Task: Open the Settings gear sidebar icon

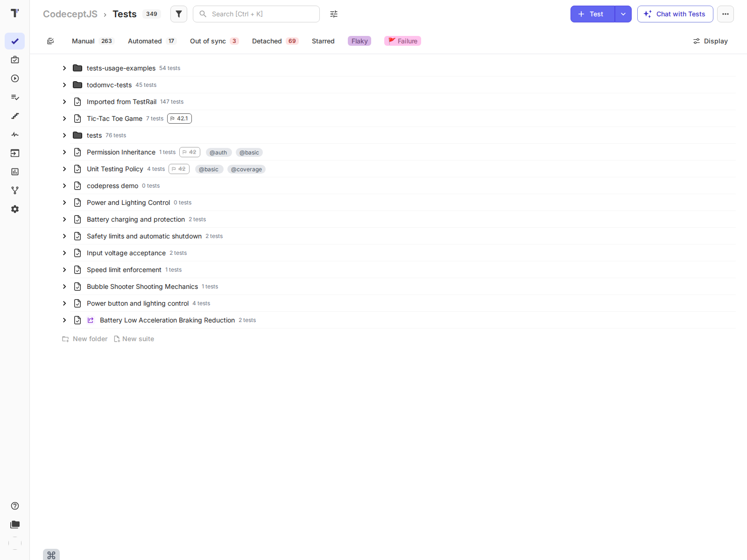Action: tap(15, 209)
